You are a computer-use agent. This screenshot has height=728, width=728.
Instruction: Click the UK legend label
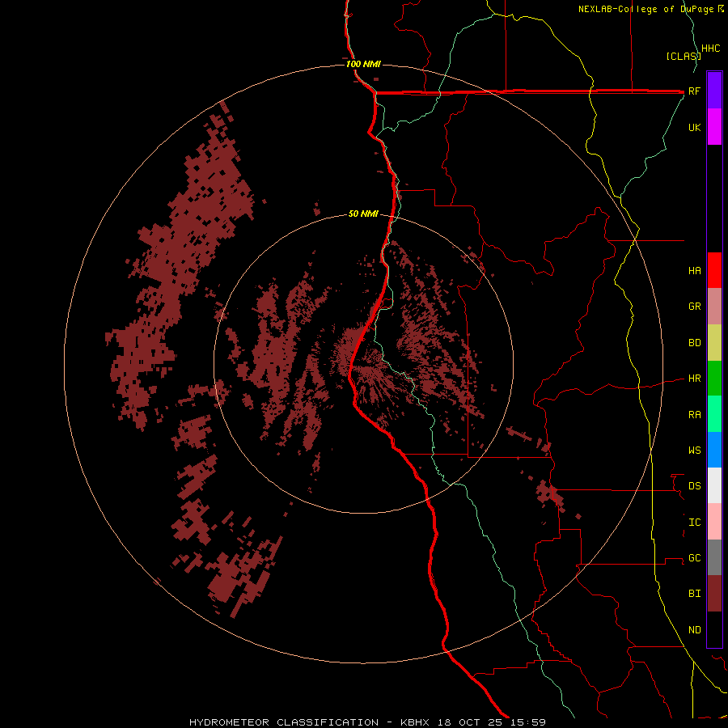coord(694,127)
